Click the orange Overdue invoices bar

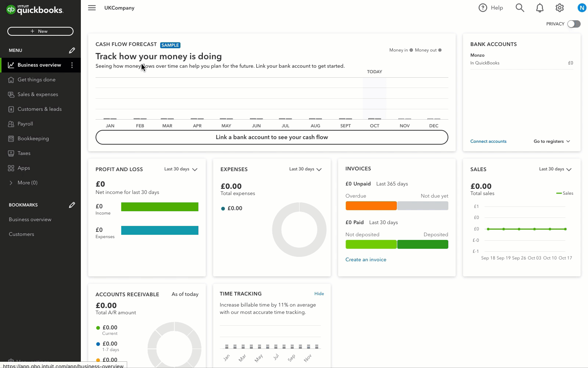[371, 206]
